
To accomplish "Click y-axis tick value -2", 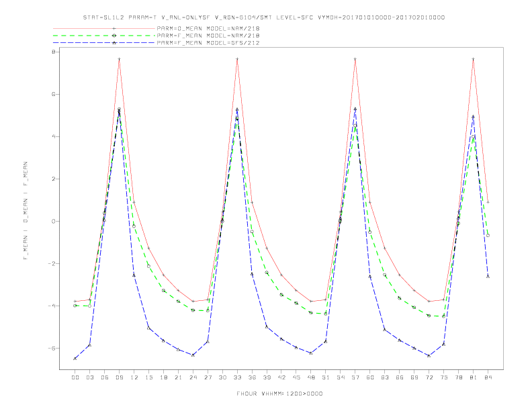I will tap(51, 264).
